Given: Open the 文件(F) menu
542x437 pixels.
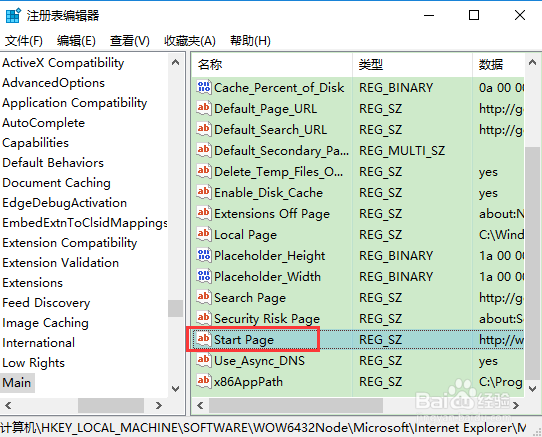Looking at the screenshot, I should point(24,41).
